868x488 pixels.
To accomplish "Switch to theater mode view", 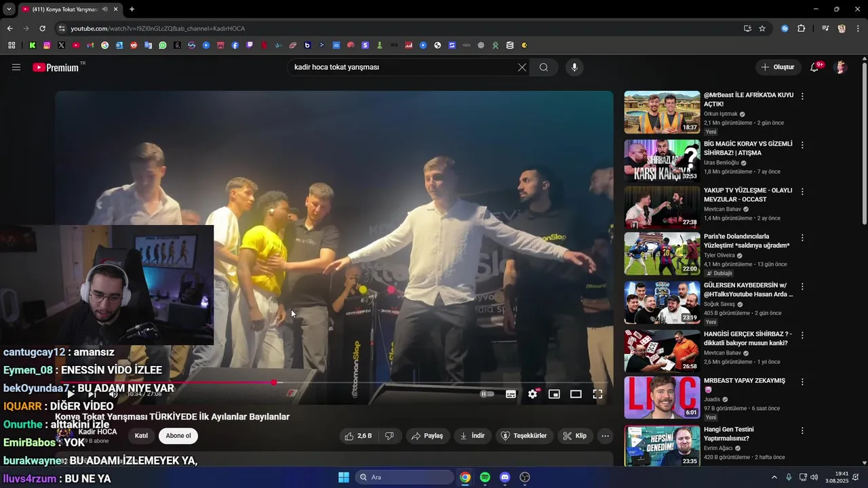I will 576,394.
